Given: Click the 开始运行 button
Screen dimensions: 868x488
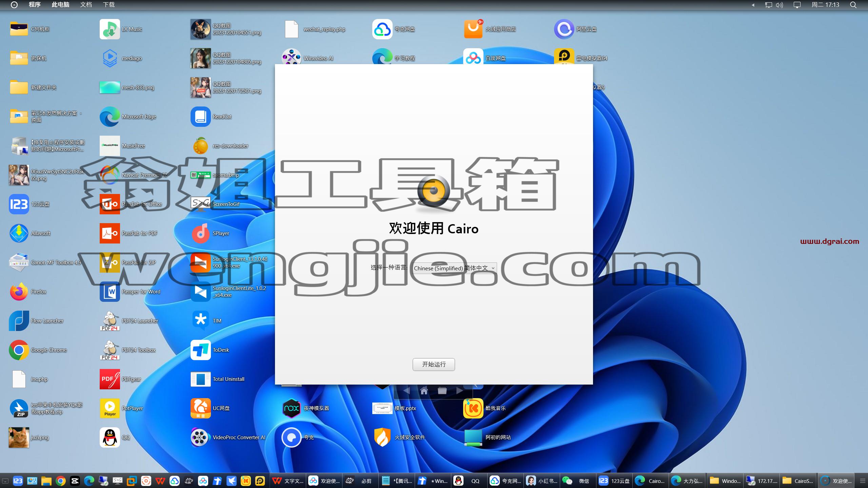Looking at the screenshot, I should (434, 364).
